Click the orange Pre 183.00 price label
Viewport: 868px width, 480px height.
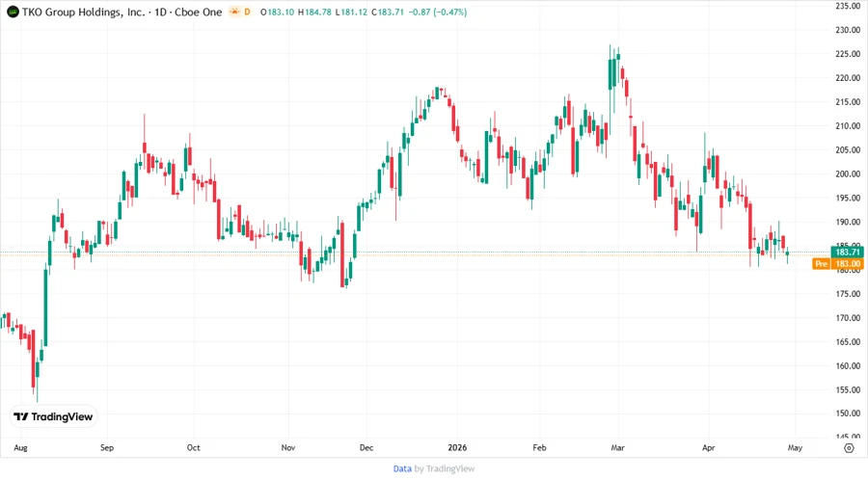[837, 264]
